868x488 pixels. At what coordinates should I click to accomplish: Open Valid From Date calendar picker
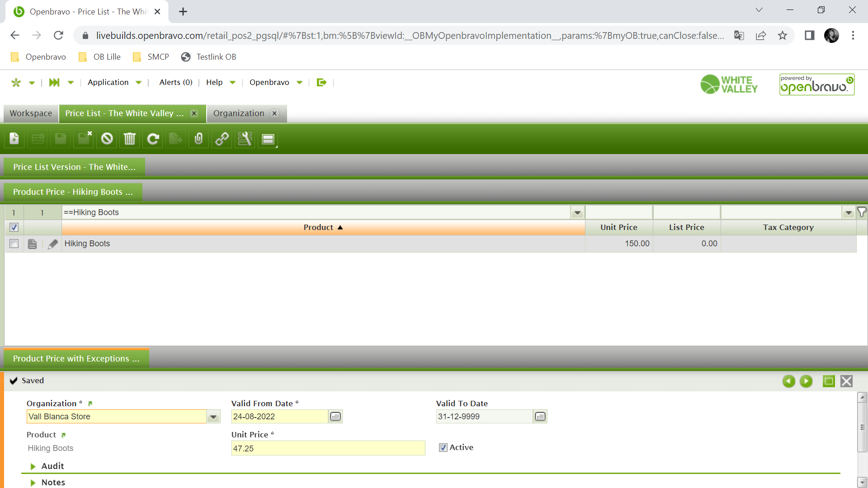[x=335, y=417]
